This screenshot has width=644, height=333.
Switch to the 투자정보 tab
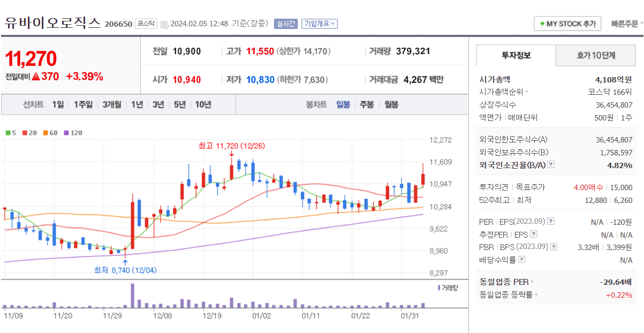(516, 55)
